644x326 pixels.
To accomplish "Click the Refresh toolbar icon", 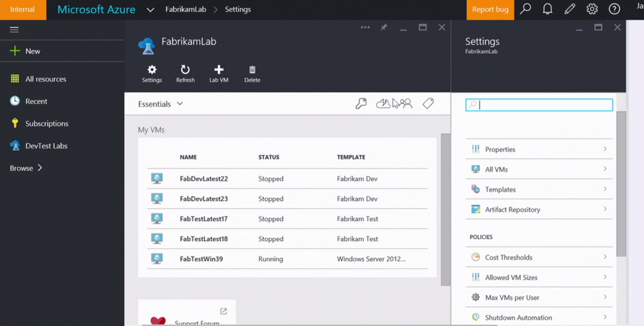I will [x=185, y=70].
